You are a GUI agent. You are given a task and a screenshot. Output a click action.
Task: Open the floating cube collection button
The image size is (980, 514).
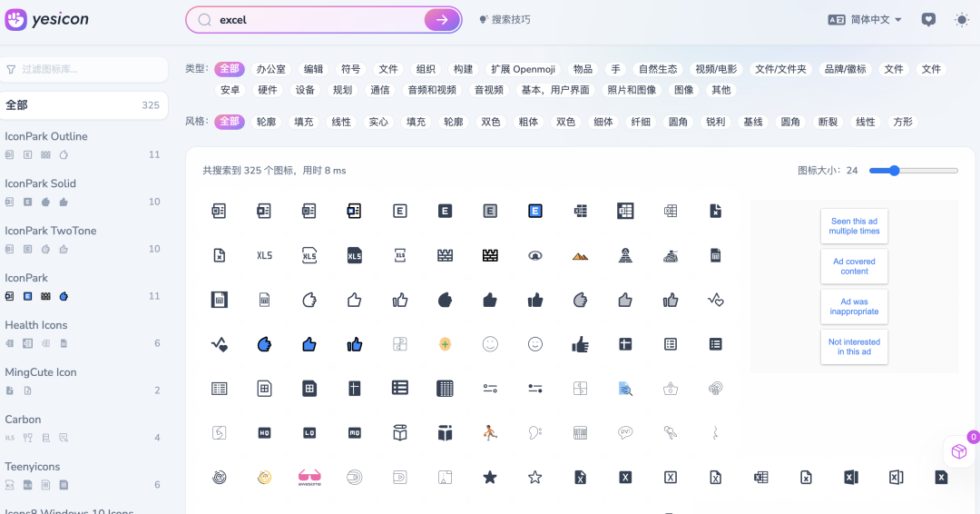coord(959,451)
